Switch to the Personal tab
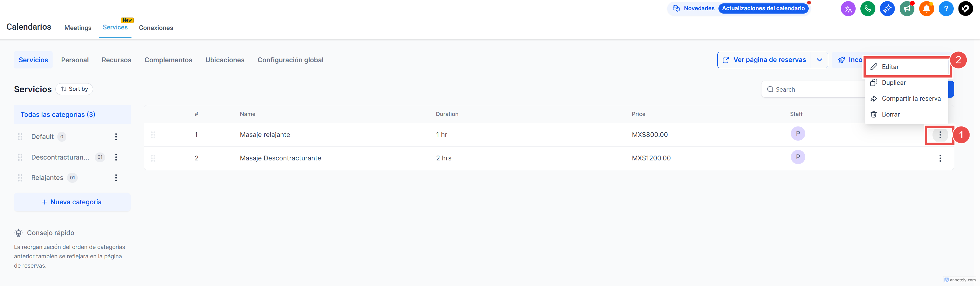This screenshot has width=980, height=286. tap(75, 60)
